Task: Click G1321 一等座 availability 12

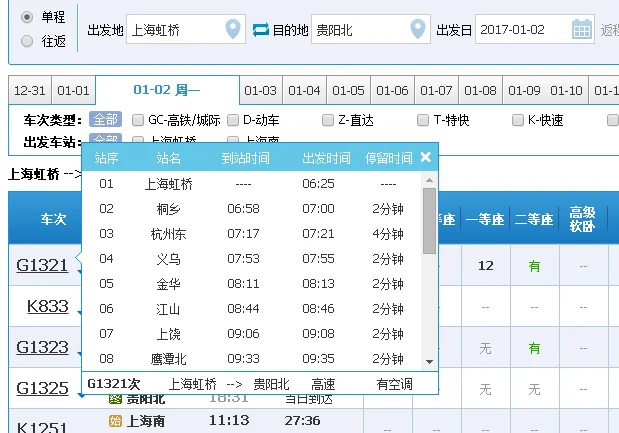Action: click(x=486, y=266)
